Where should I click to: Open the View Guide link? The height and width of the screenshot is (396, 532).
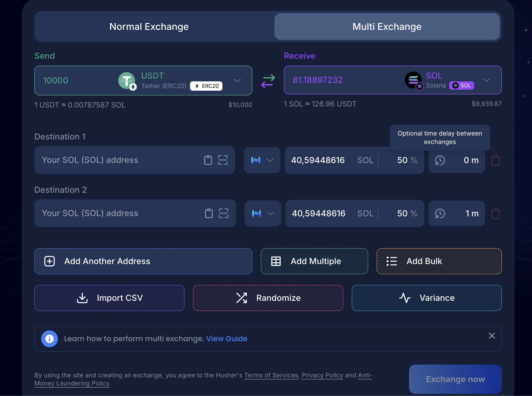tap(226, 339)
